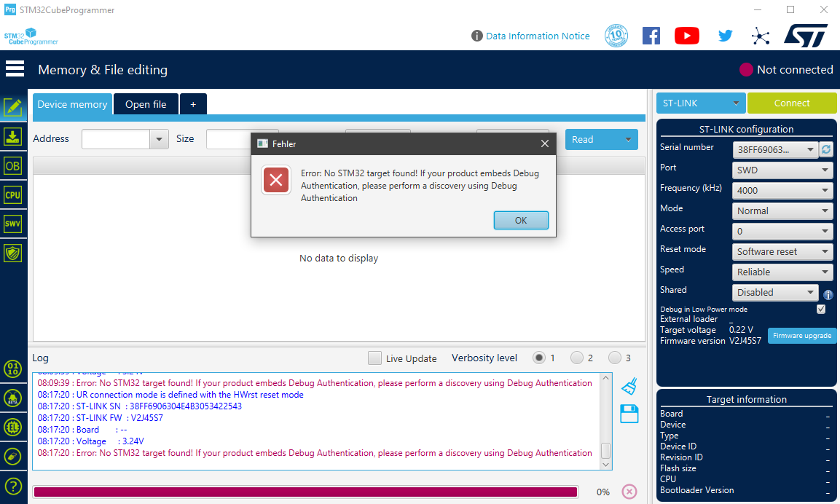
Task: Open the Security panel shield icon
Action: click(13, 253)
